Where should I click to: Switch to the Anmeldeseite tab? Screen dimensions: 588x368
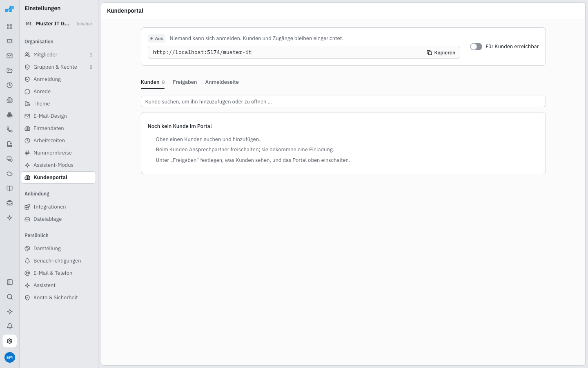(x=222, y=82)
